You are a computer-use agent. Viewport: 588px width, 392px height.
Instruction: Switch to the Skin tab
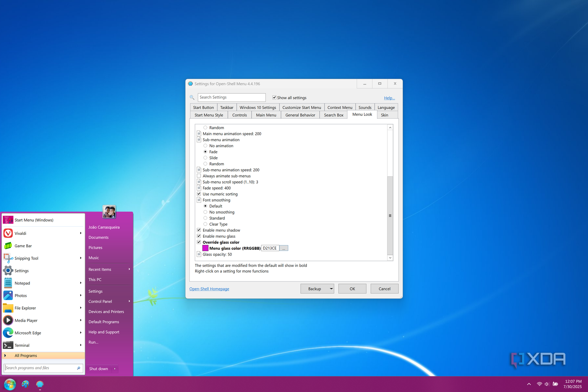(x=385, y=115)
